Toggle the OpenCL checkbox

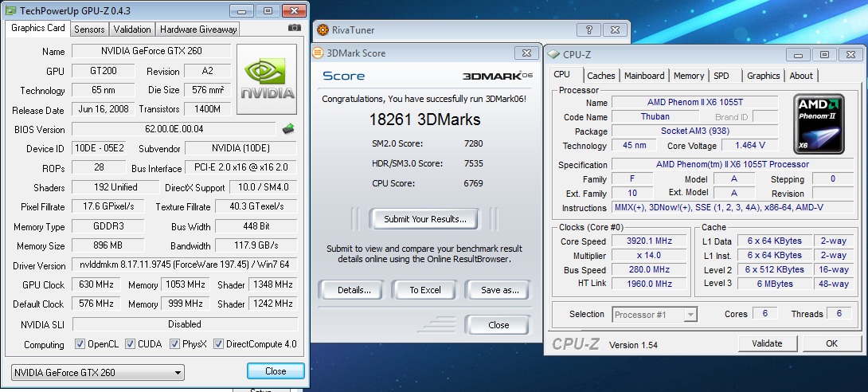tap(80, 344)
